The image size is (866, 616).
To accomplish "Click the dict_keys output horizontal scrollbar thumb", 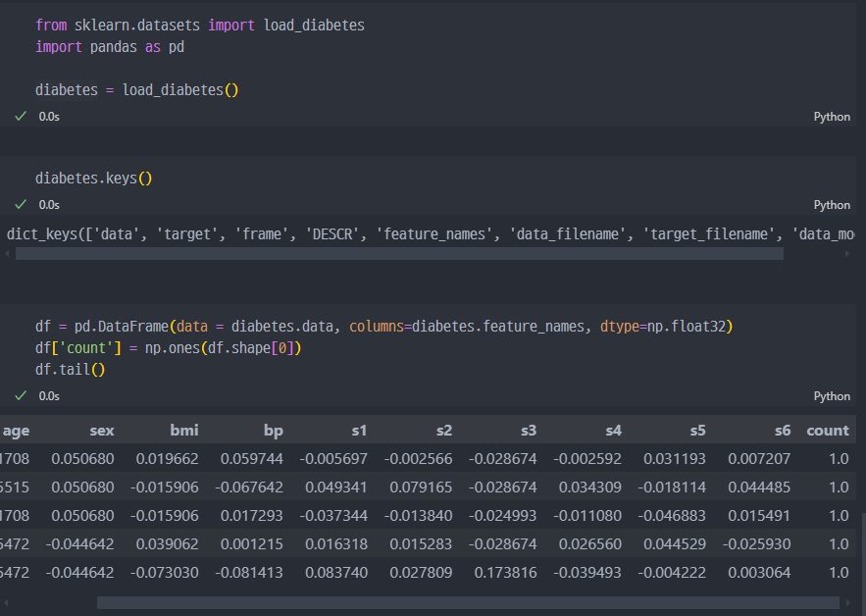I will click(399, 254).
